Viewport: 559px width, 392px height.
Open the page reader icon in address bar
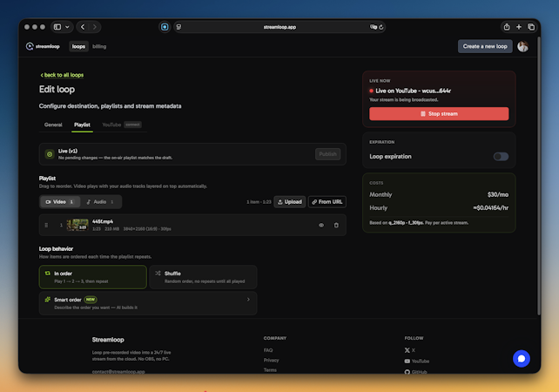click(178, 27)
